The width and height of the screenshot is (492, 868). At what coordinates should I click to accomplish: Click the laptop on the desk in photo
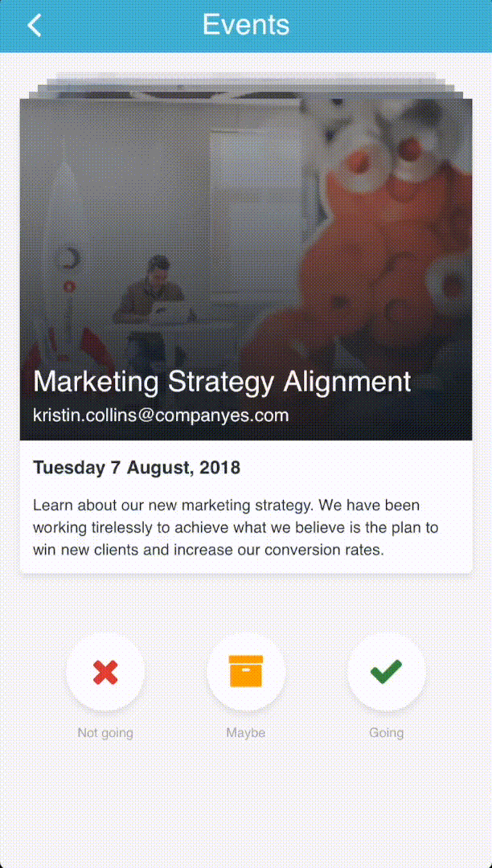tap(170, 312)
